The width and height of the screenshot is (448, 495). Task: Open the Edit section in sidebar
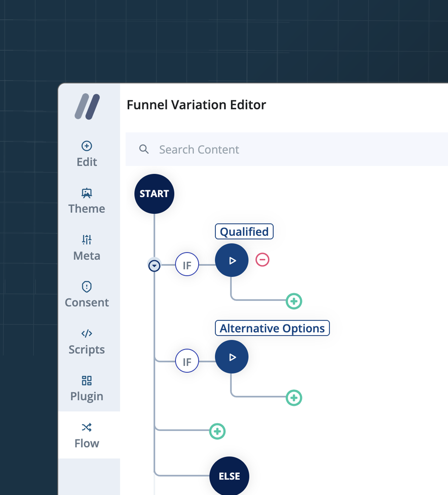(87, 154)
